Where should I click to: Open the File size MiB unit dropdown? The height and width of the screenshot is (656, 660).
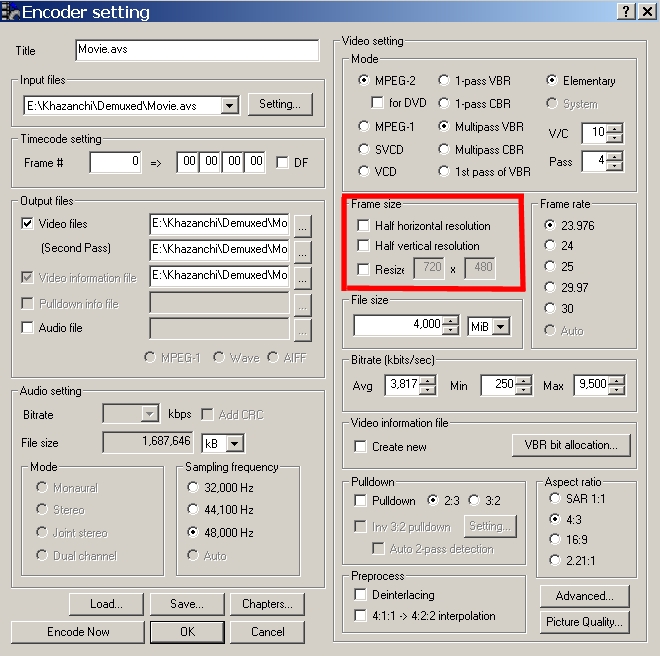(501, 326)
